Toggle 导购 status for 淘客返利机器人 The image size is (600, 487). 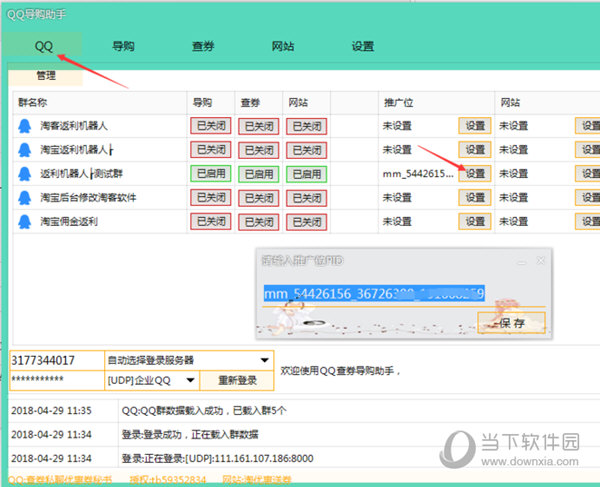211,126
